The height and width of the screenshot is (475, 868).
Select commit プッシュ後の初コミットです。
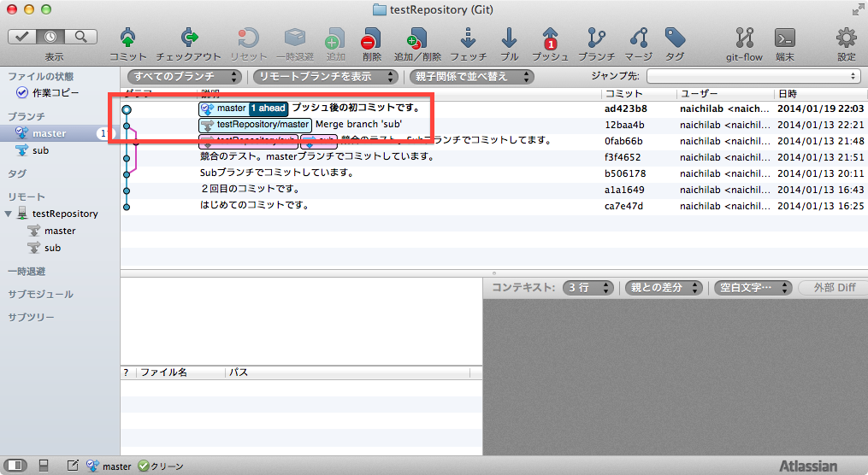(x=356, y=108)
